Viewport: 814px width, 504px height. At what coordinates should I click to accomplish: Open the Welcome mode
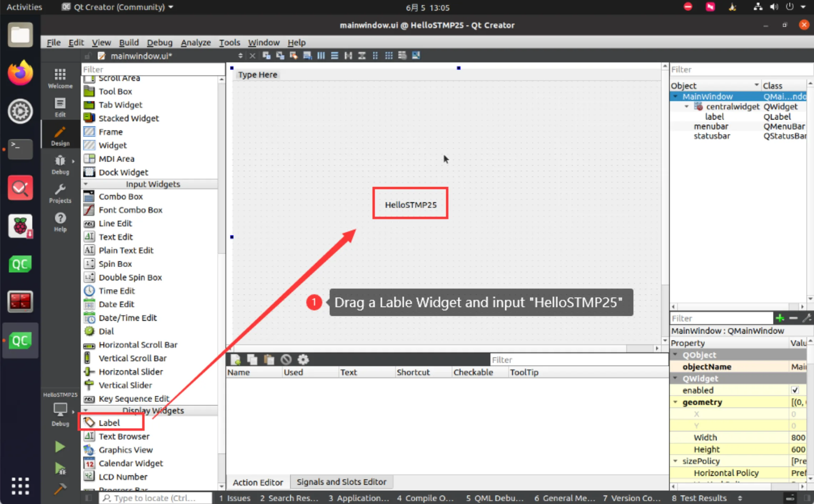pos(60,79)
